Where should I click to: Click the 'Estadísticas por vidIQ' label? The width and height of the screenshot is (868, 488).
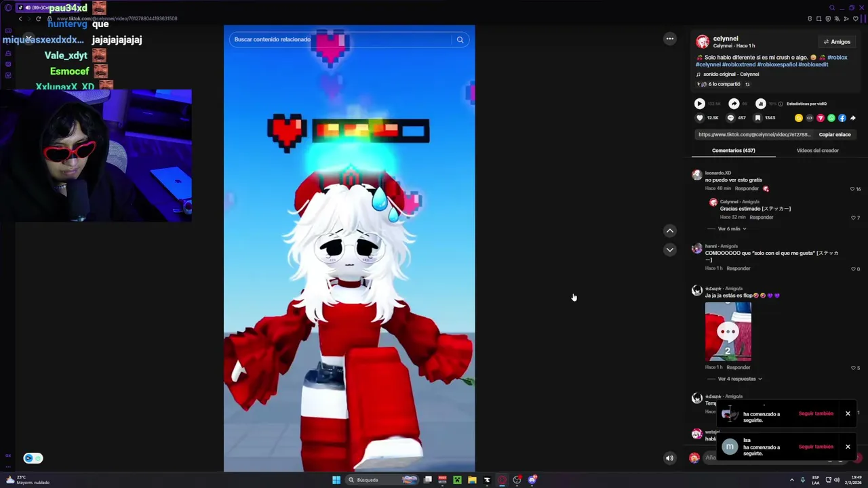pos(806,104)
